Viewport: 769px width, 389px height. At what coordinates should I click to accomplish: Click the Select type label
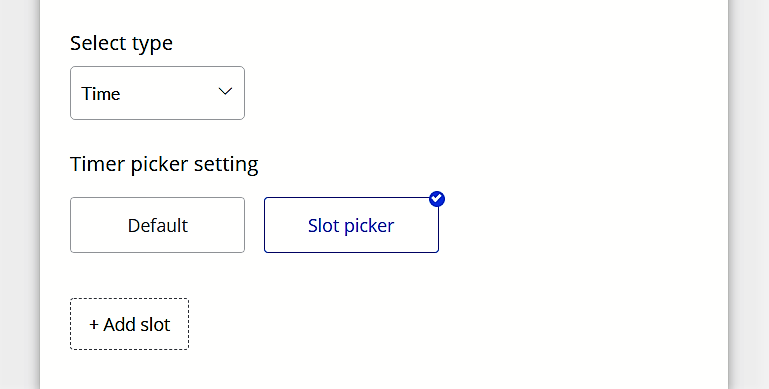tap(121, 43)
